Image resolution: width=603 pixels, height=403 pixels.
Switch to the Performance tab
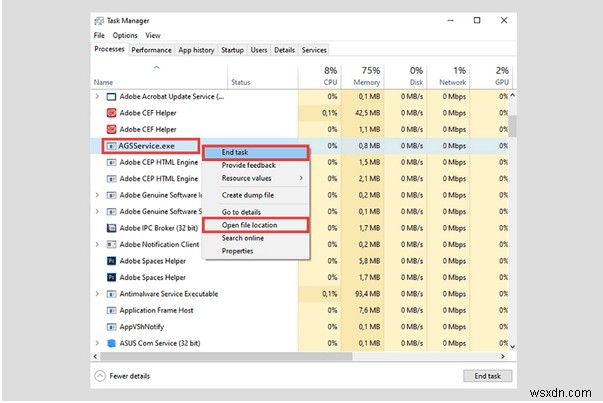pos(151,50)
